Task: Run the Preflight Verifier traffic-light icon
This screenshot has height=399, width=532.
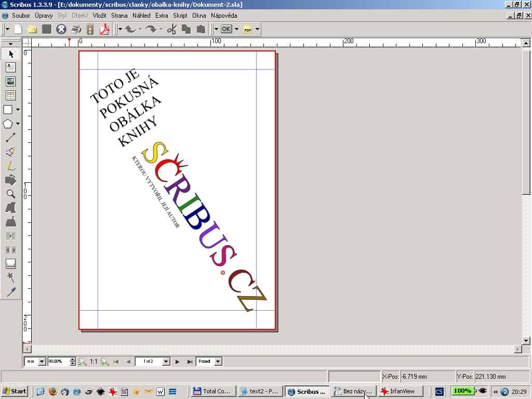Action: point(90,30)
